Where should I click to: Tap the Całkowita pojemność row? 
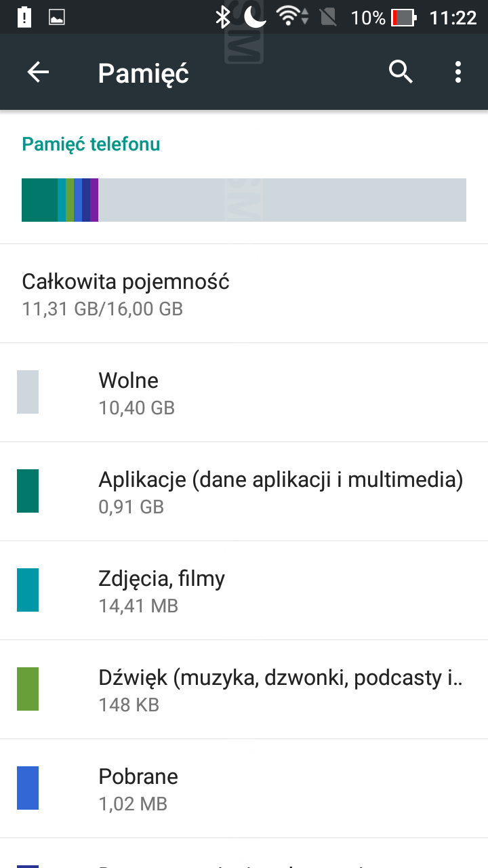244,294
